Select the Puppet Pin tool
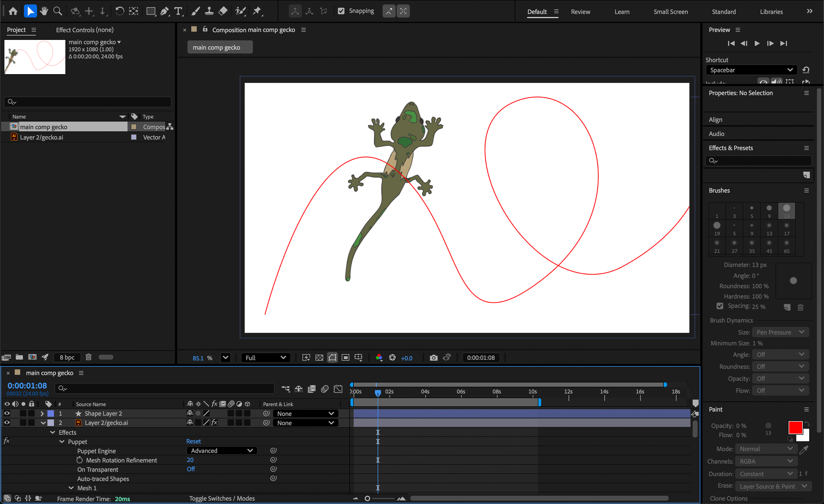 click(257, 11)
